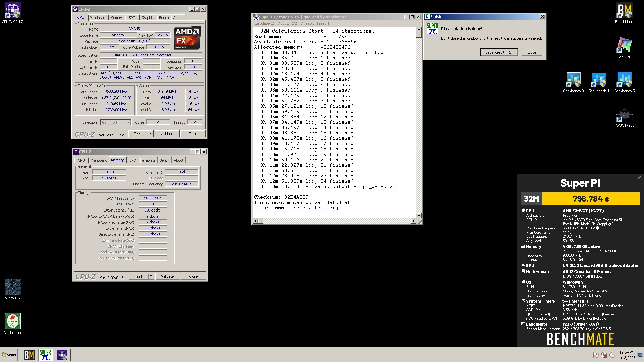Click Validate in bottom CPU-Z window

(167, 276)
